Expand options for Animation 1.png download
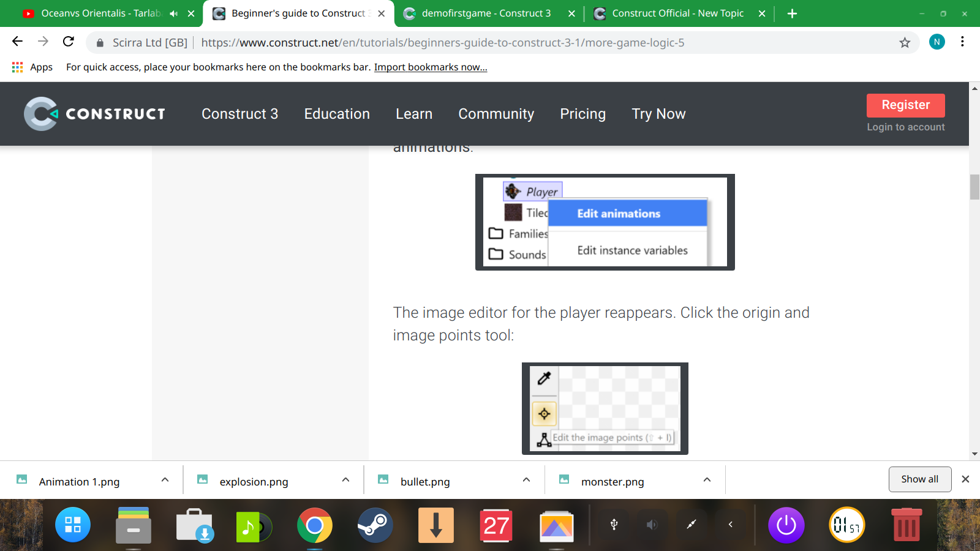 [x=165, y=480]
